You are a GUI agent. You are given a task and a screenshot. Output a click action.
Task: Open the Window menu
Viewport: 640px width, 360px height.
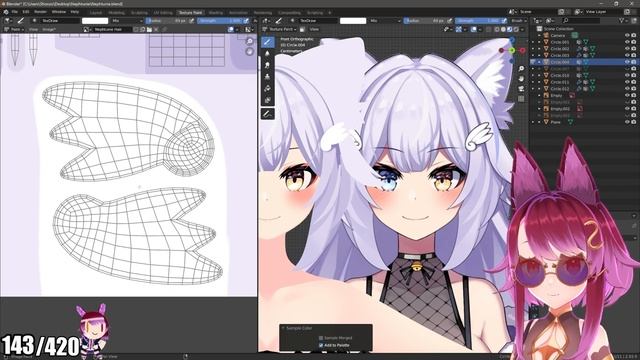59,12
